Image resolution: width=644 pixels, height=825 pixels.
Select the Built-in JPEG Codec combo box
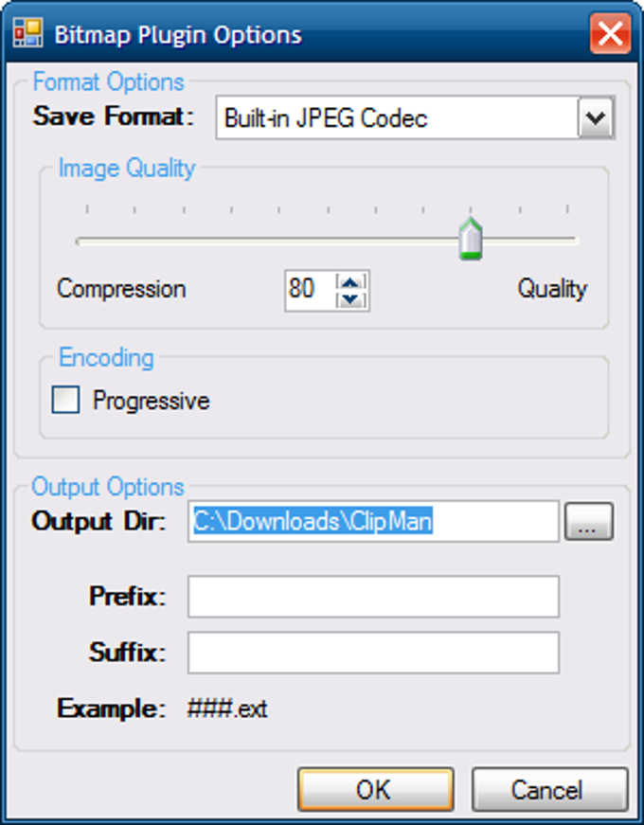click(396, 119)
